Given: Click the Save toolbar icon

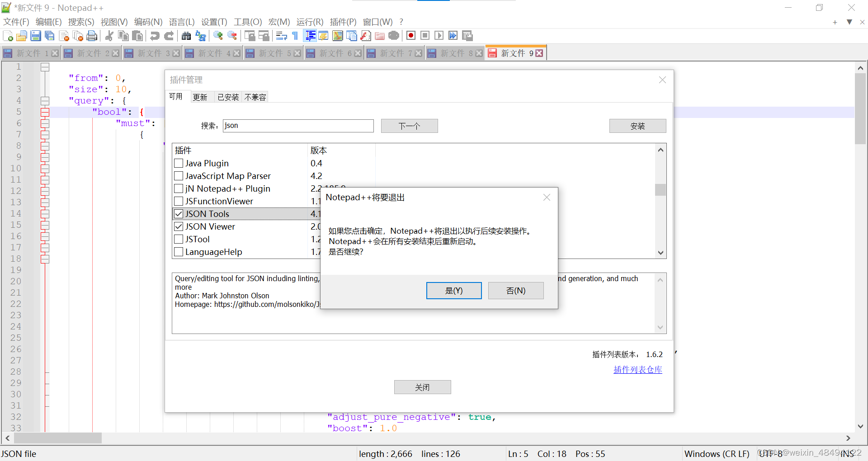Looking at the screenshot, I should (x=36, y=36).
